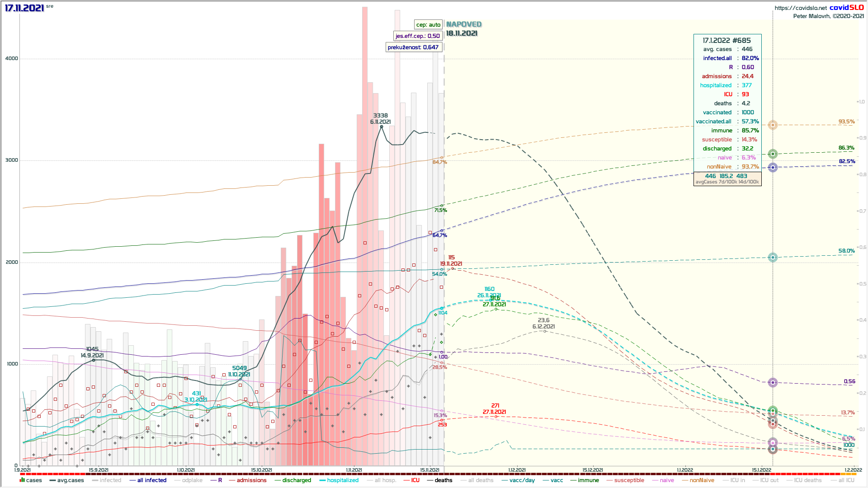Click the orange nonNaive forecast marker circle
This screenshot has width=868, height=488.
[x=773, y=125]
